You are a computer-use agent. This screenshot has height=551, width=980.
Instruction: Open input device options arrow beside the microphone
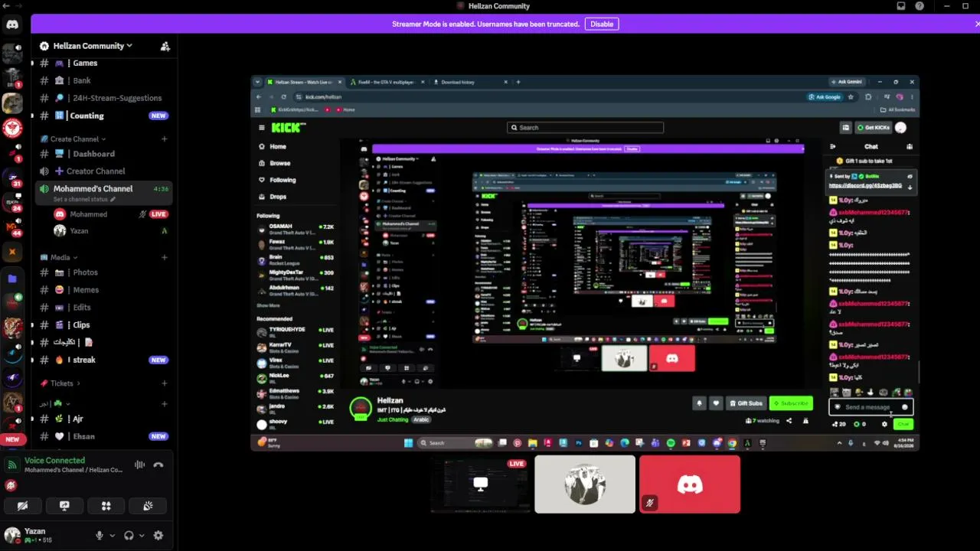[112, 536]
